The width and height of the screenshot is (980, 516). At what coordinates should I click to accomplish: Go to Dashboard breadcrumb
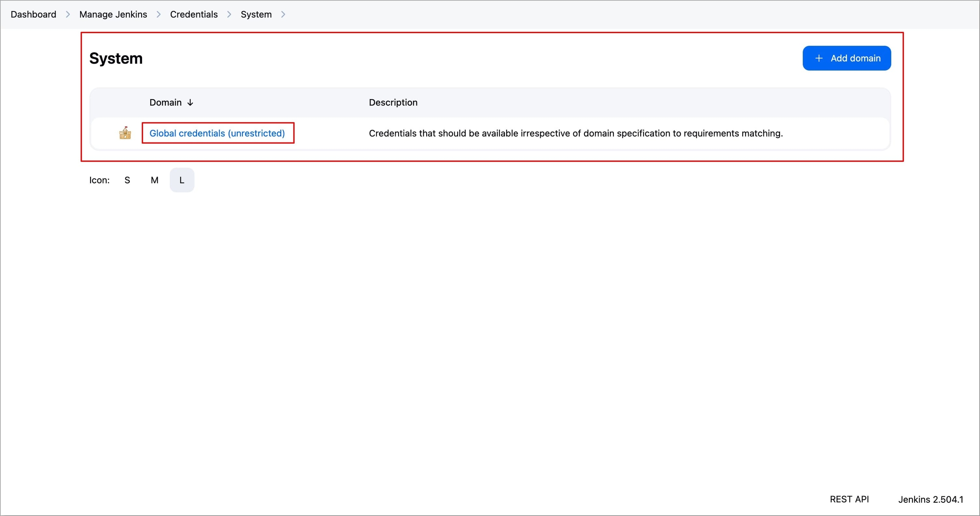click(x=33, y=14)
